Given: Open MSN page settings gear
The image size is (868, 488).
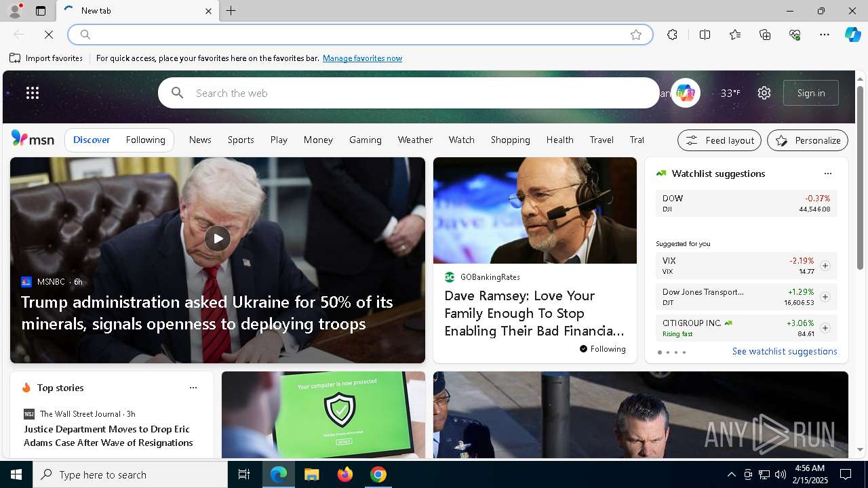Looking at the screenshot, I should pyautogui.click(x=764, y=93).
